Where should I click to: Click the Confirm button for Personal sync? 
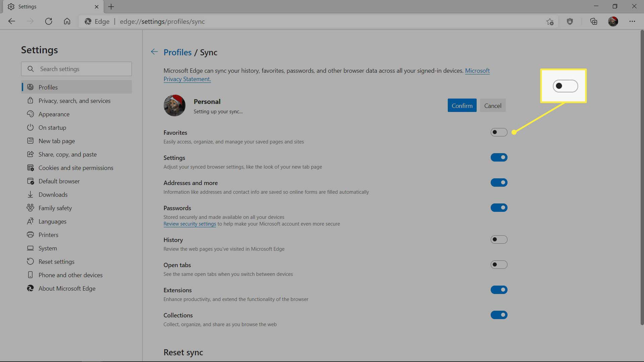462,105
